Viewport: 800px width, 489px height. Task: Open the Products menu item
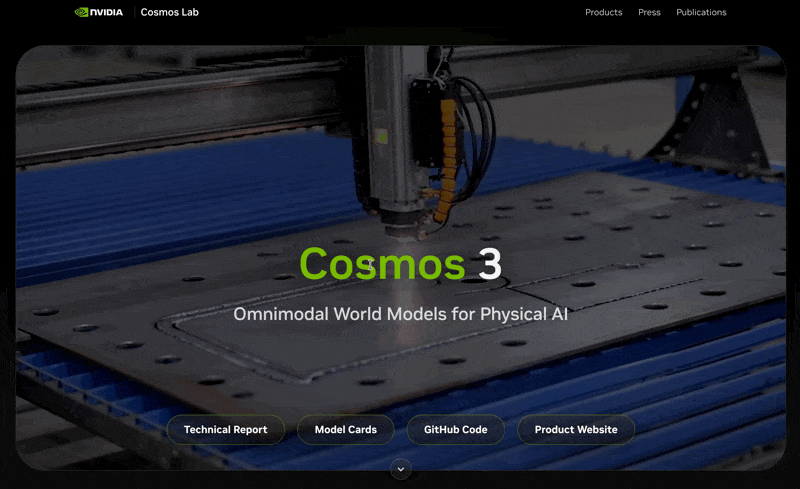coord(604,12)
